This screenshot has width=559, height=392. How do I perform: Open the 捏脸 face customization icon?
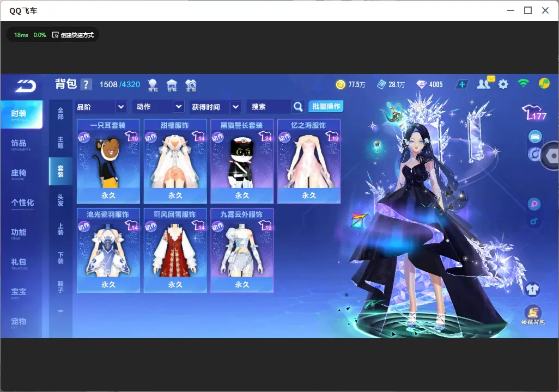click(x=153, y=85)
